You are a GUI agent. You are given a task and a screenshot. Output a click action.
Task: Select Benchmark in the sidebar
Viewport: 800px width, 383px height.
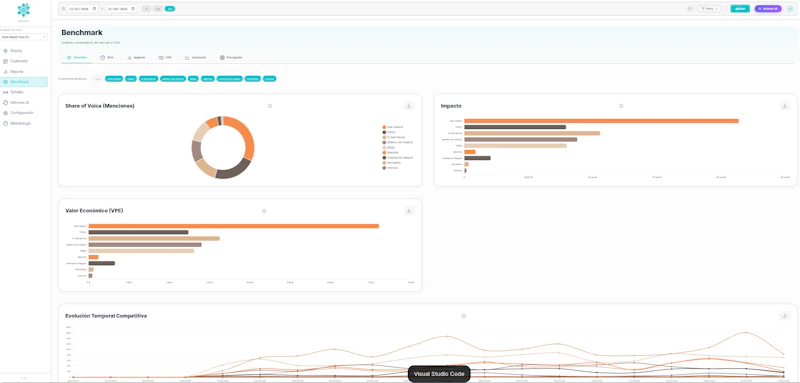tap(24, 82)
